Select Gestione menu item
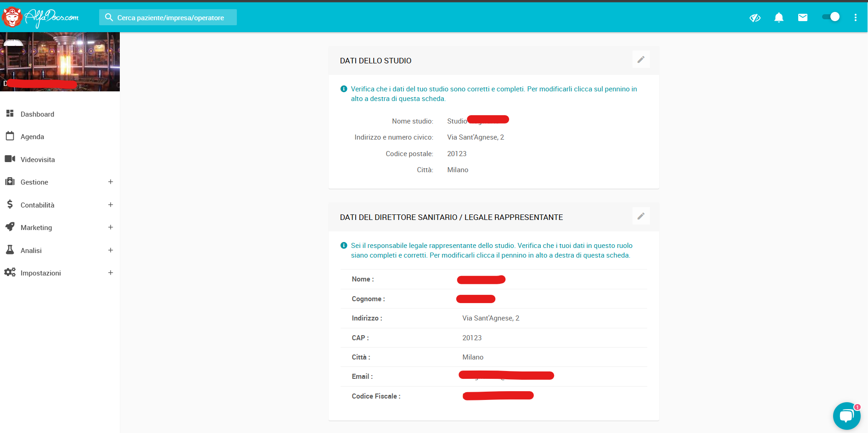Image resolution: width=868 pixels, height=433 pixels. pos(34,182)
